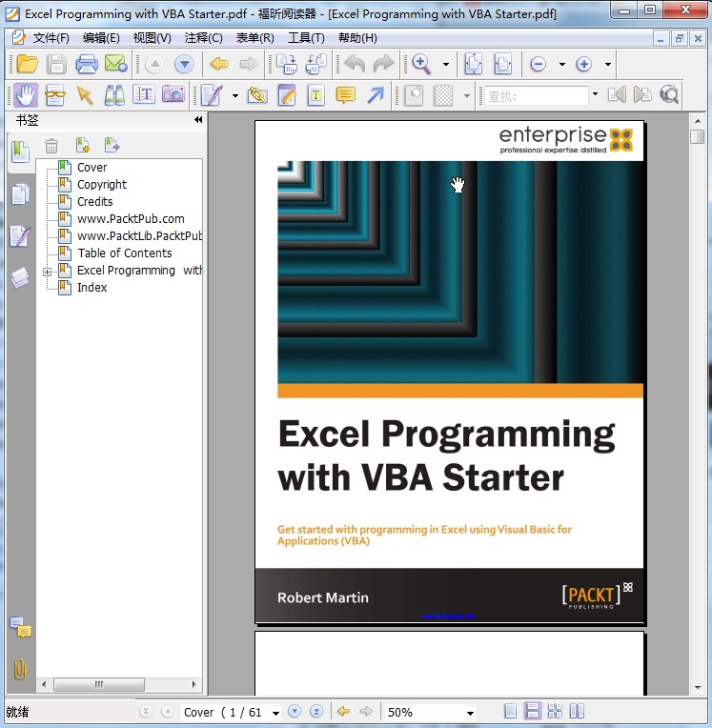Image resolution: width=712 pixels, height=728 pixels.
Task: Open the attachments paperclip panel
Action: point(19,668)
